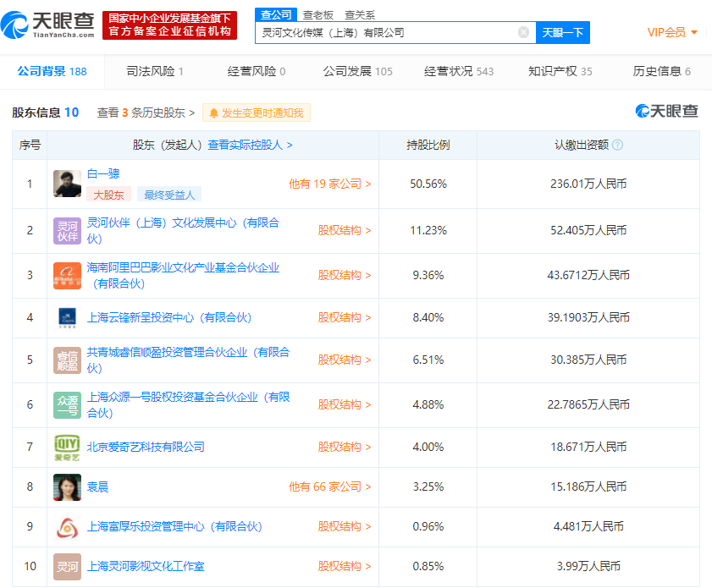Screen dimensions: 712x588
Task: View 股权结构 for 上海富厚乐
Action: point(345,527)
